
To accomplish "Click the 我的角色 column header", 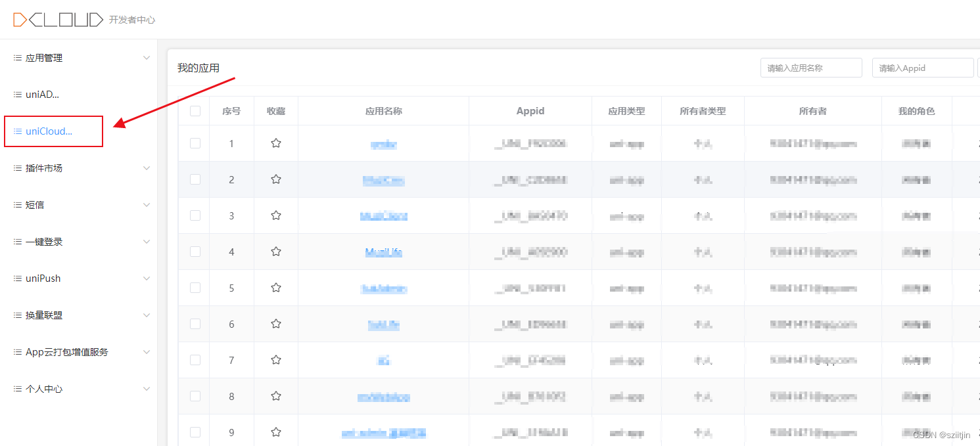I will pos(916,111).
